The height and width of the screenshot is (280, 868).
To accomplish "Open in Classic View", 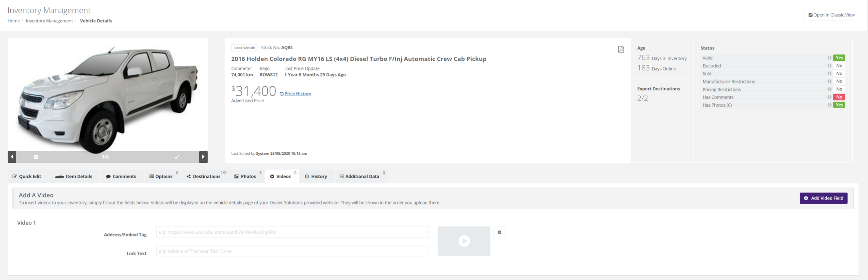I will [831, 15].
